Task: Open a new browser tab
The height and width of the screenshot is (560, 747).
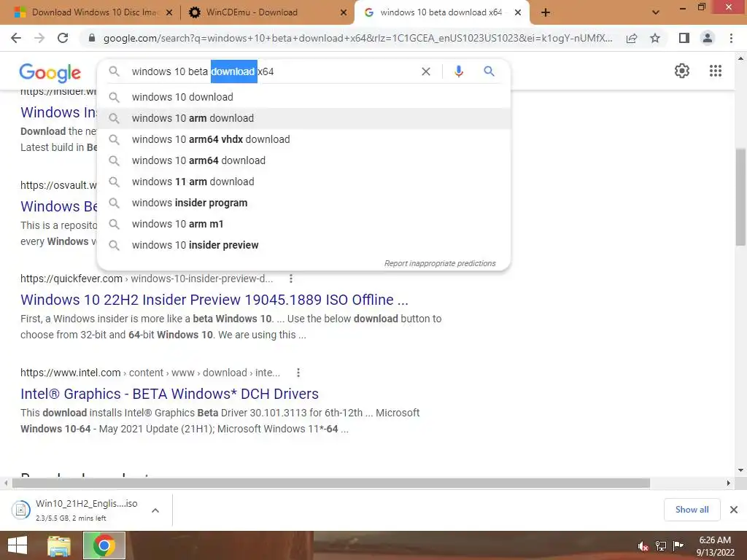Action: pos(546,12)
